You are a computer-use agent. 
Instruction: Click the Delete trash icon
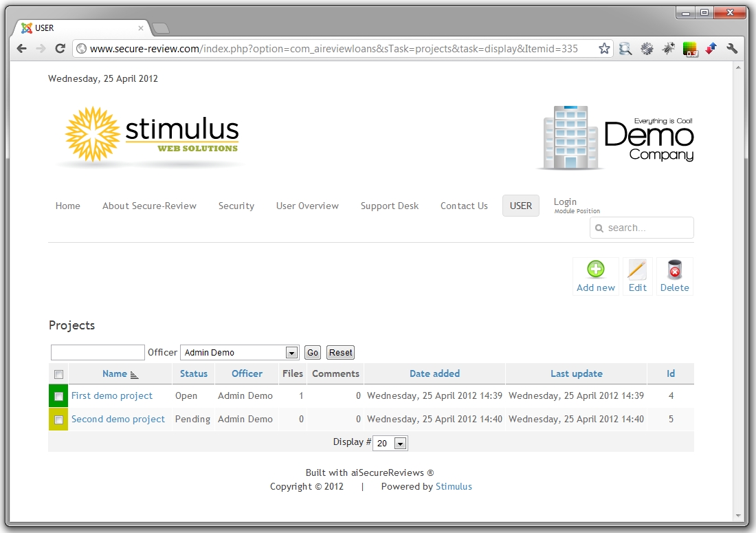(674, 270)
